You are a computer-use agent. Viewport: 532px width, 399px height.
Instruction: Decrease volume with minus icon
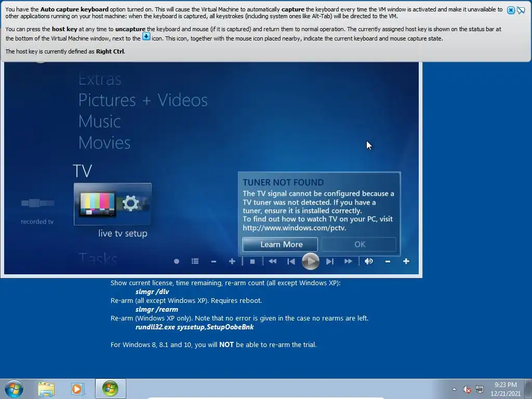click(388, 261)
